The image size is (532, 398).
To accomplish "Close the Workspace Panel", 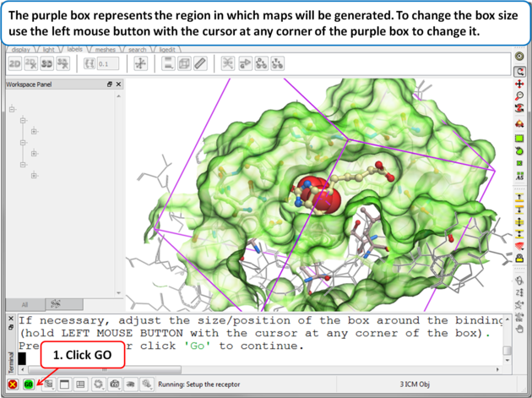I will pos(118,85).
